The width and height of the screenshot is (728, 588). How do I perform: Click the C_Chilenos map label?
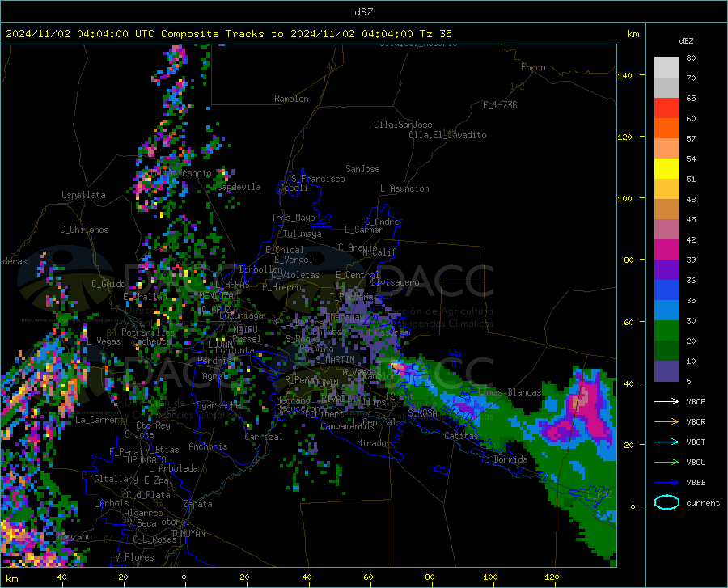point(84,230)
